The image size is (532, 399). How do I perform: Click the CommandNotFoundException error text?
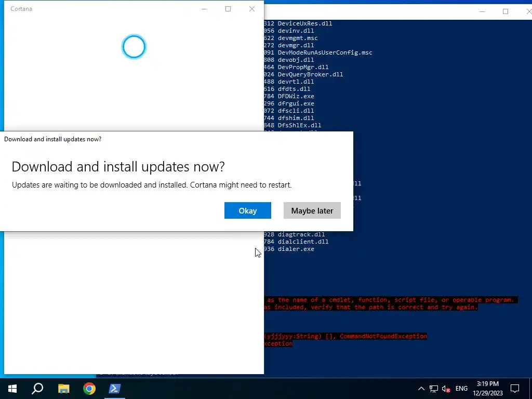point(383,336)
